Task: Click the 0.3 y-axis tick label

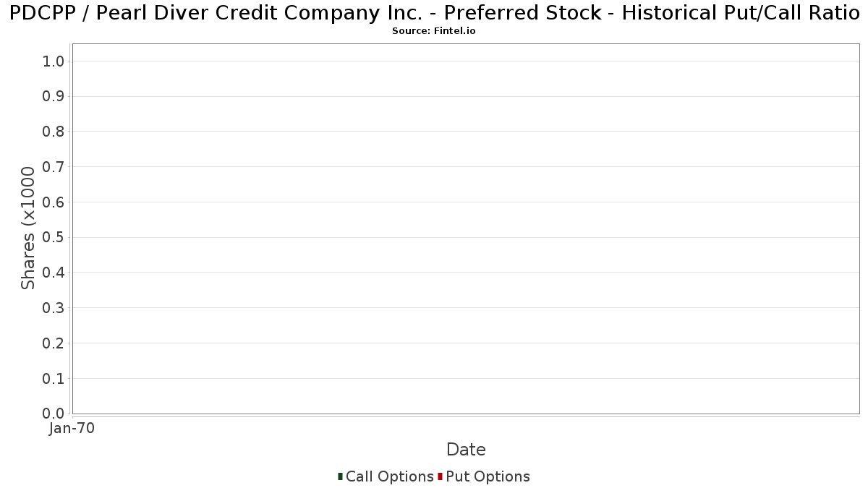Action: pos(54,308)
